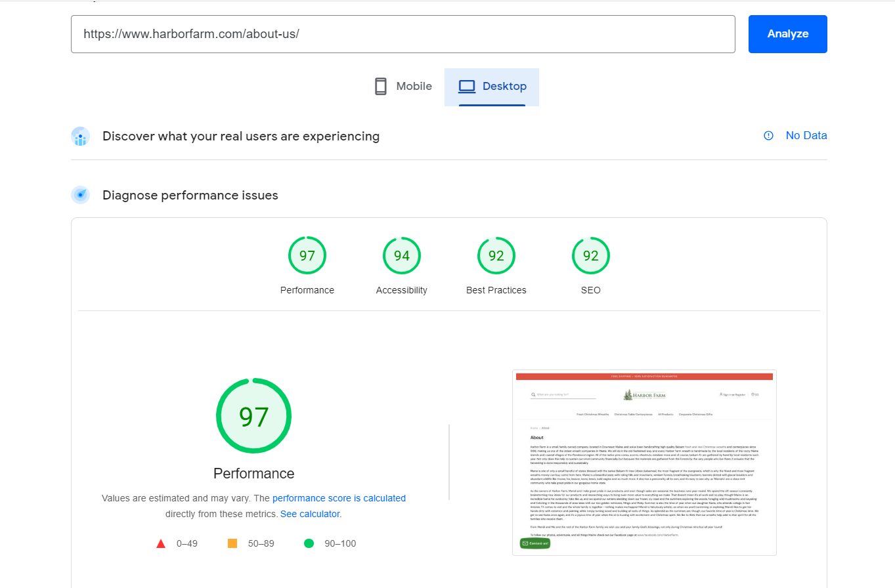The image size is (895, 588).
Task: Click the Diagnose performance issues icon
Action: (x=80, y=195)
